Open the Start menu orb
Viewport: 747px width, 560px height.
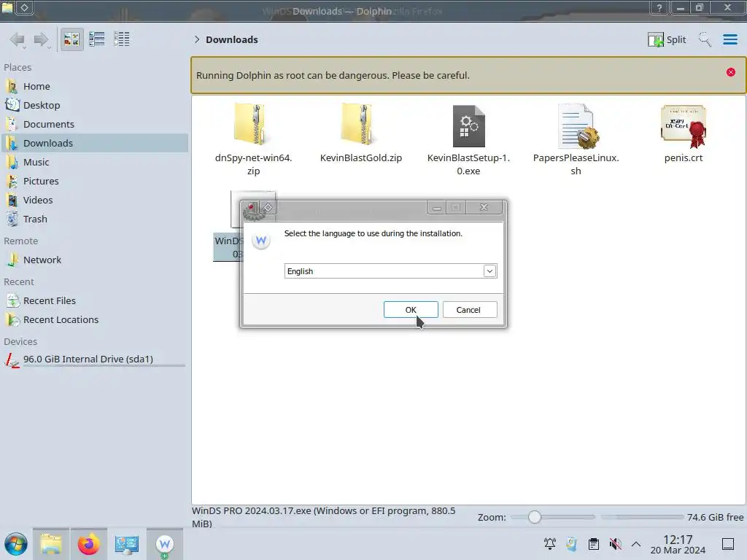16,544
